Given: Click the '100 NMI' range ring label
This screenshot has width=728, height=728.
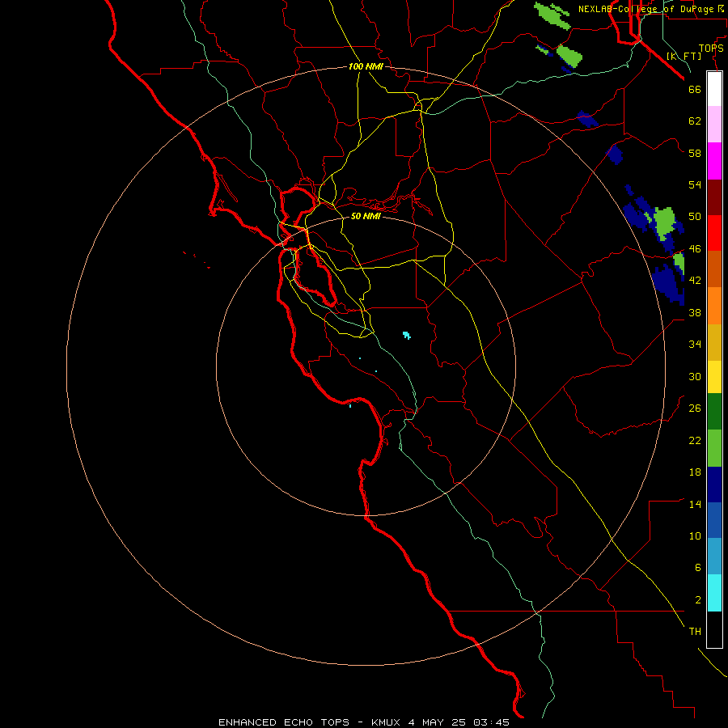Looking at the screenshot, I should click(366, 67).
